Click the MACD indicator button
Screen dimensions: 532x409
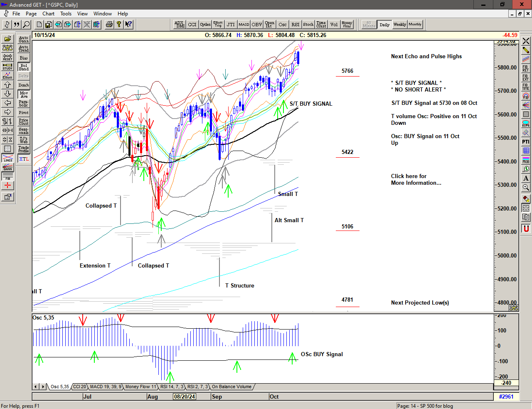[244, 25]
